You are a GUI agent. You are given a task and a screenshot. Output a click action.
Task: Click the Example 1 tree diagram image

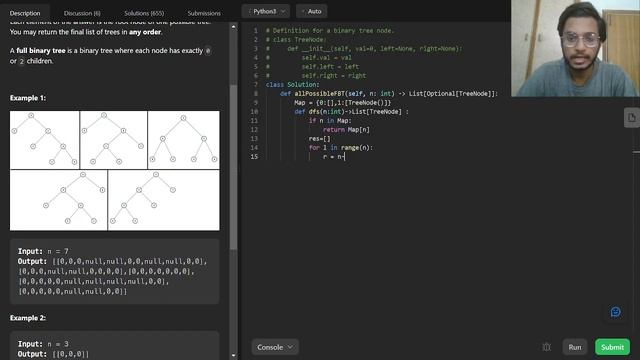click(115, 171)
